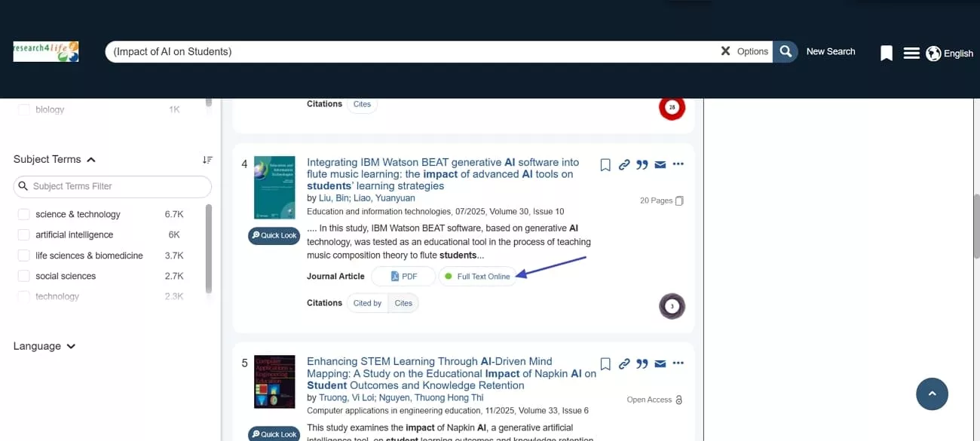980x441 pixels.
Task: Open cover thumbnail of result 4
Action: (274, 188)
